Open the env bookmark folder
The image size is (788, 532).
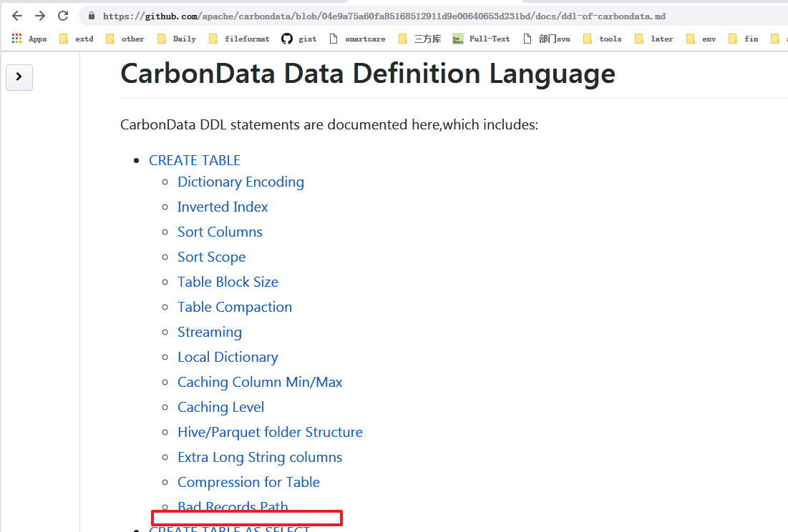701,39
